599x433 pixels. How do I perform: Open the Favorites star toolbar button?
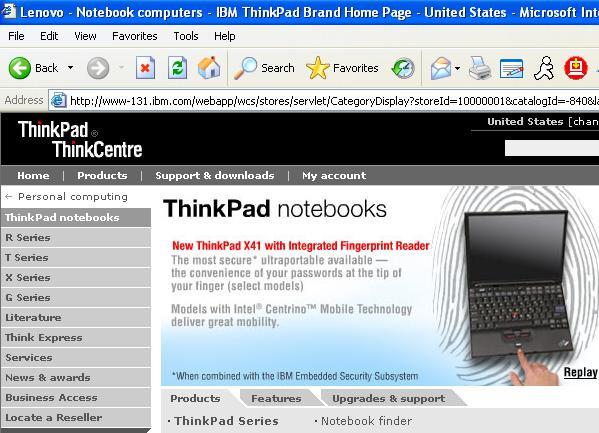342,68
